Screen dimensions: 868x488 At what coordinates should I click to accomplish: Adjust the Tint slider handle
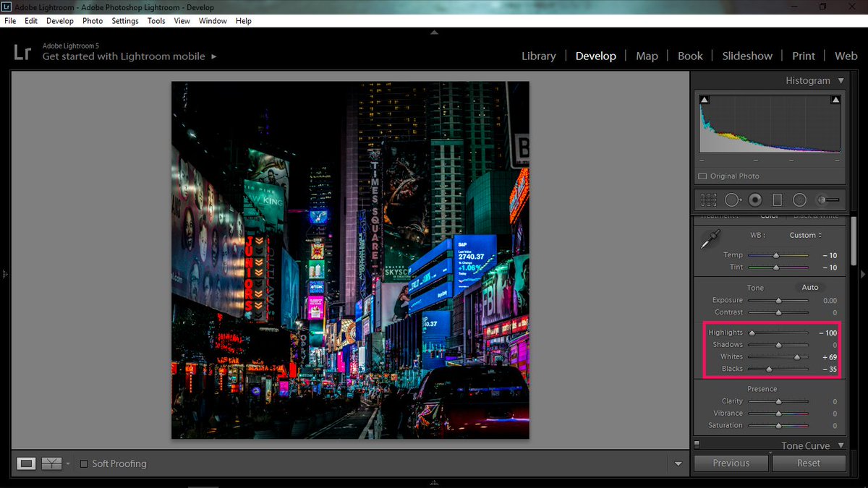pos(776,267)
